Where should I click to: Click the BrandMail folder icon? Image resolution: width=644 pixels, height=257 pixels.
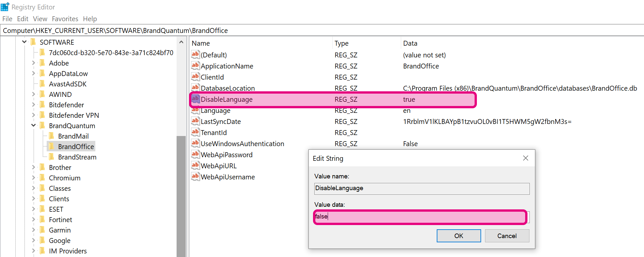(x=51, y=136)
